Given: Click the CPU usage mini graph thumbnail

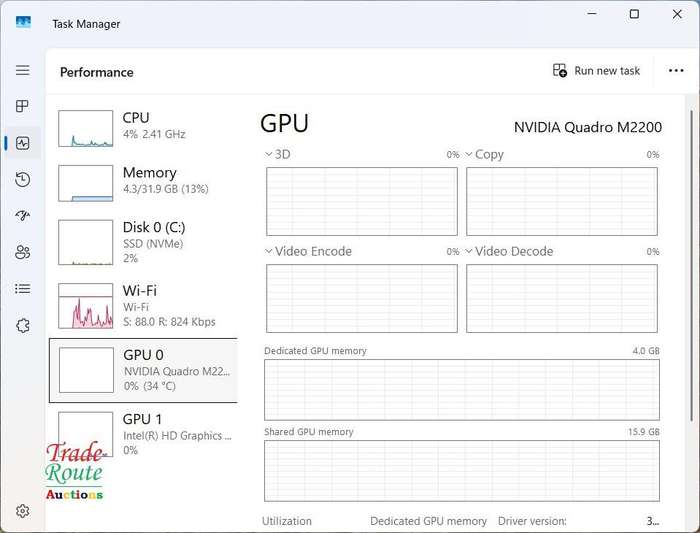Looking at the screenshot, I should tap(85, 129).
